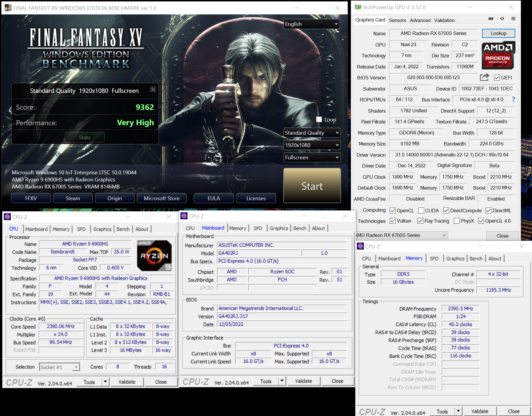Toggle DirectCompute checkbox
This screenshot has height=416, width=532.
[446, 210]
